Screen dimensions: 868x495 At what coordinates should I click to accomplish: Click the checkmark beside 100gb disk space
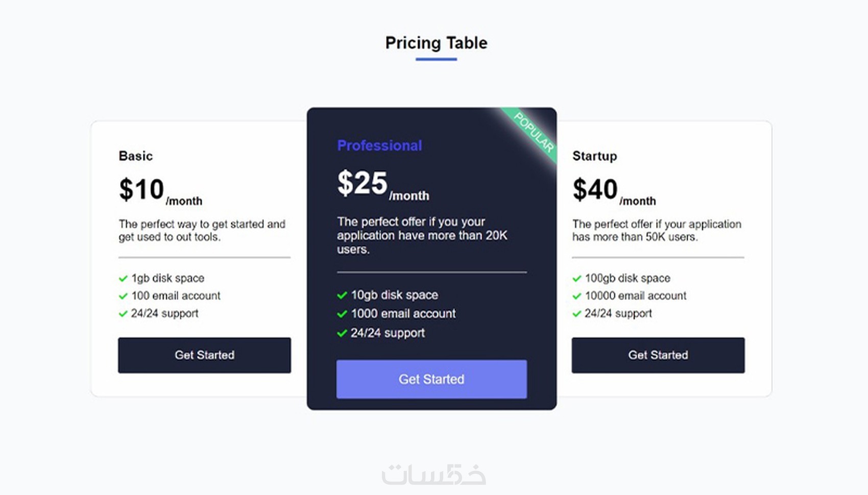[577, 279]
